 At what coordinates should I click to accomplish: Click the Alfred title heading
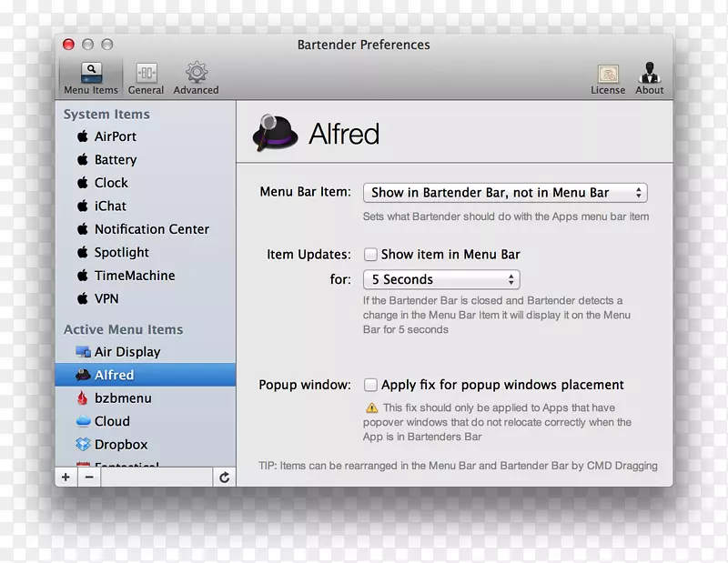click(344, 134)
